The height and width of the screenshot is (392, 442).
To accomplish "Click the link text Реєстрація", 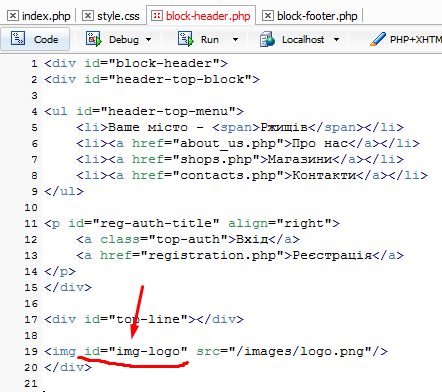I will pyautogui.click(x=332, y=255).
